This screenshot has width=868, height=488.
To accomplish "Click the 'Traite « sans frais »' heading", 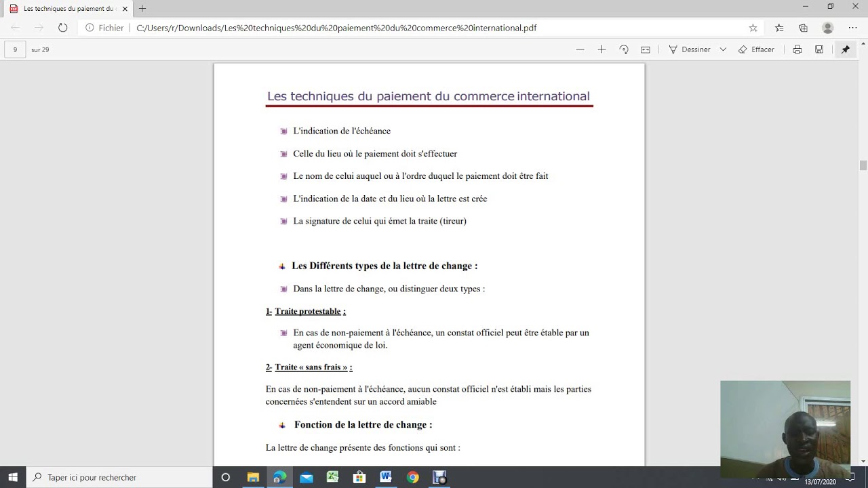I will pos(313,367).
